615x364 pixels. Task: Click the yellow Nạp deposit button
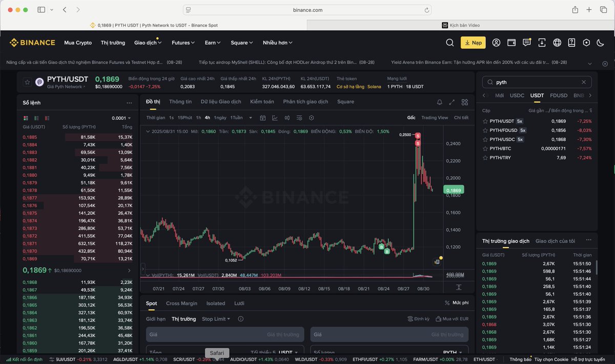click(473, 43)
